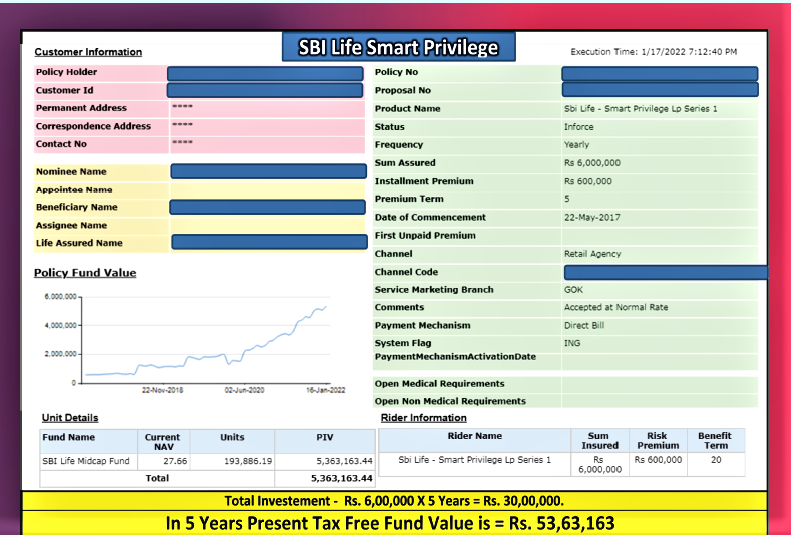Select the Policy Fund Value heading
Viewport: 791px width, 535px height.
pos(85,273)
